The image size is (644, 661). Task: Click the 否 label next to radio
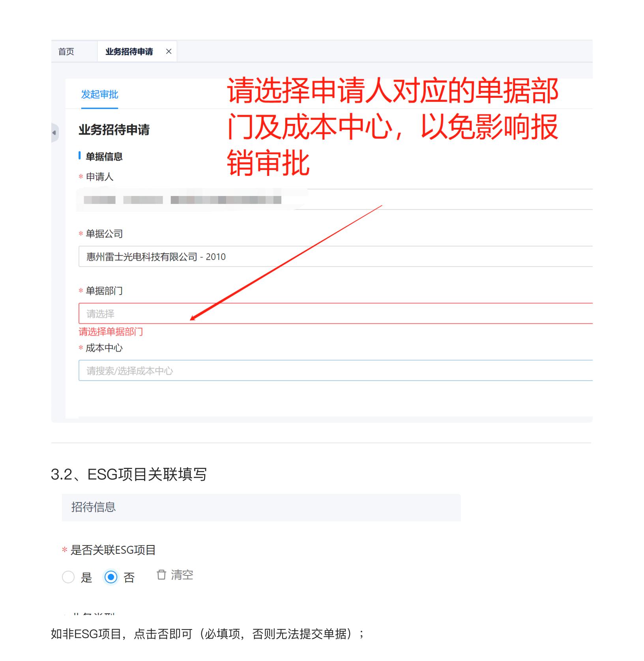[x=129, y=577]
